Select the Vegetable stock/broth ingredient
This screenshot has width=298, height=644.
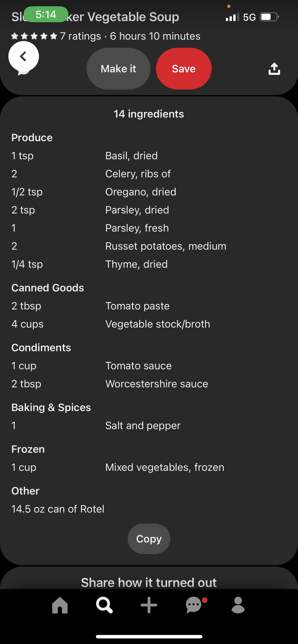click(x=158, y=324)
